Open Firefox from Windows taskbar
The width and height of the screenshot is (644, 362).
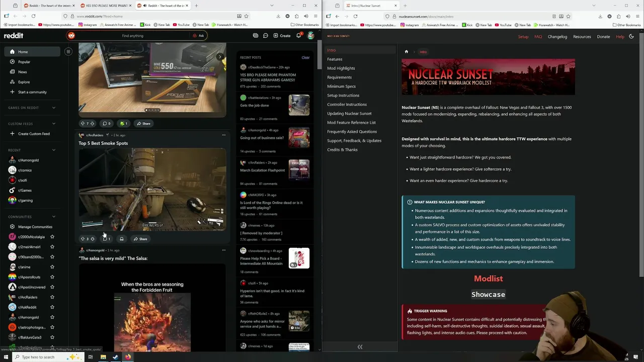[x=128, y=357]
